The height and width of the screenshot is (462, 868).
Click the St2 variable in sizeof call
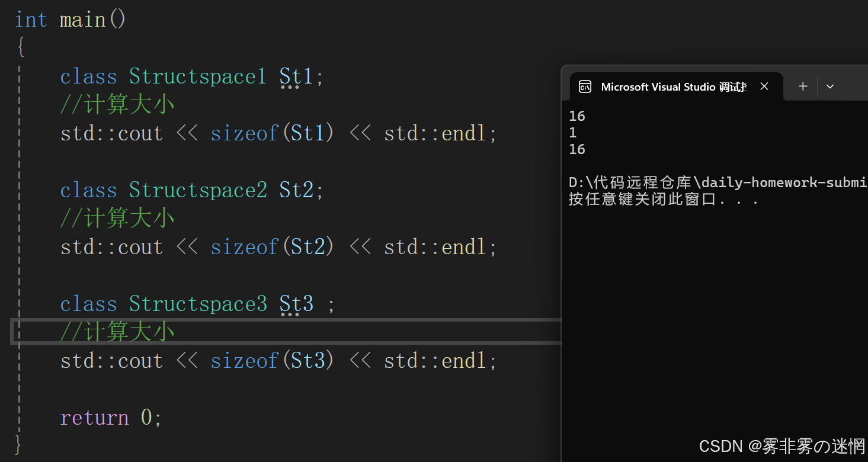tap(308, 247)
